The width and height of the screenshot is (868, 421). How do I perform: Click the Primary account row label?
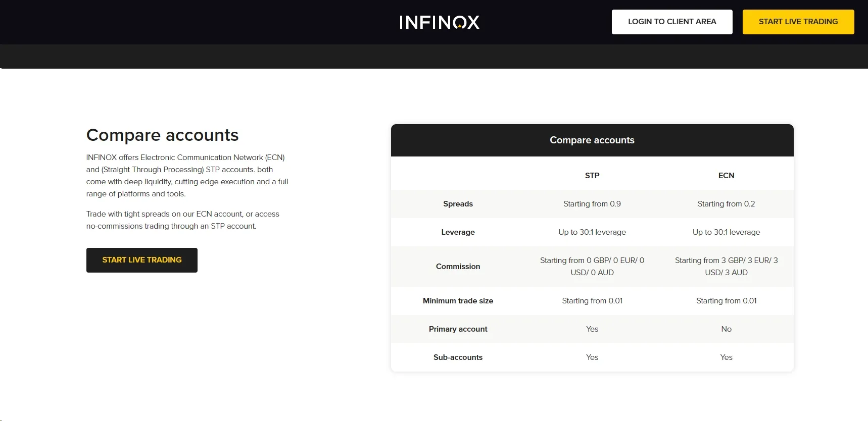pyautogui.click(x=458, y=329)
